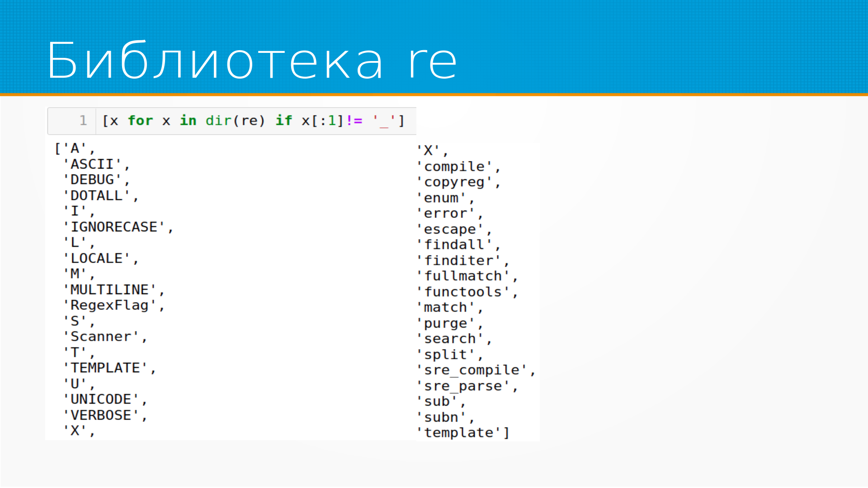This screenshot has width=868, height=488.
Task: Click 'VERBOSE' in the output list
Action: (x=101, y=415)
